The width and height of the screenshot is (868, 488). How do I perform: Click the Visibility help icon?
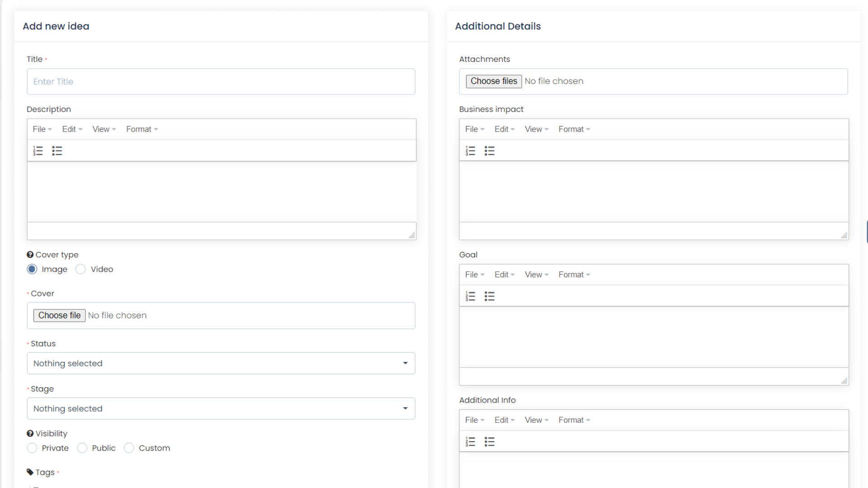[x=30, y=433]
